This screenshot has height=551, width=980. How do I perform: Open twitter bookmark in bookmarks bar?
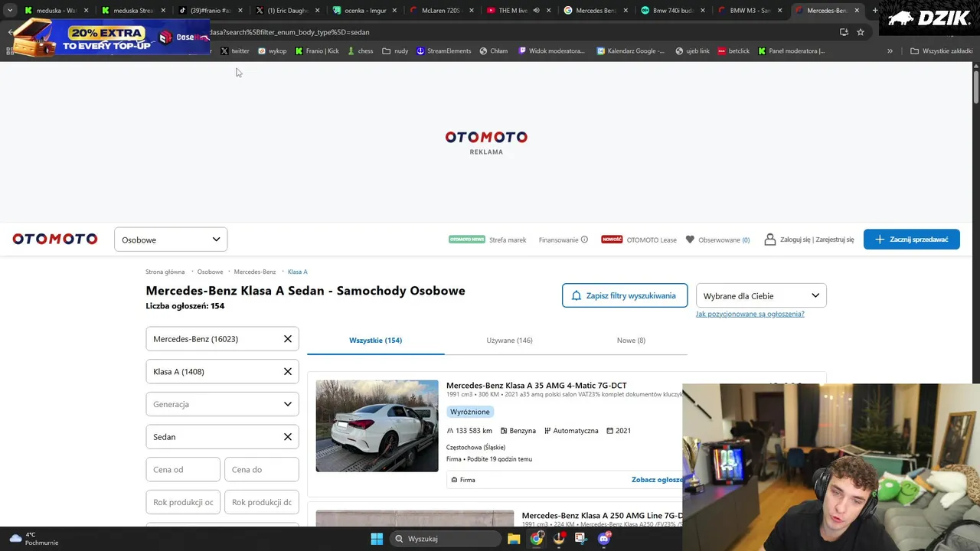tap(235, 51)
